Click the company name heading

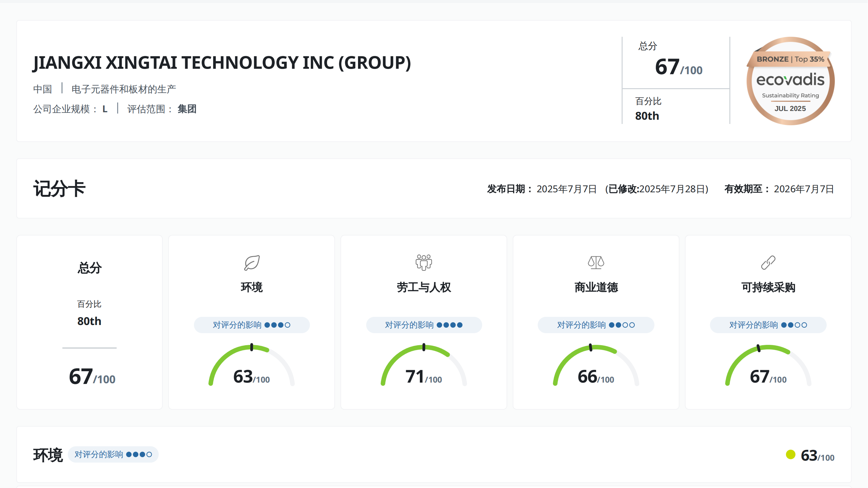222,63
